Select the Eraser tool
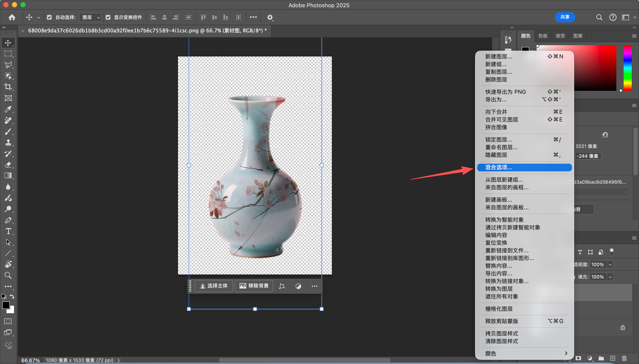The height and width of the screenshot is (364, 639). click(x=8, y=165)
